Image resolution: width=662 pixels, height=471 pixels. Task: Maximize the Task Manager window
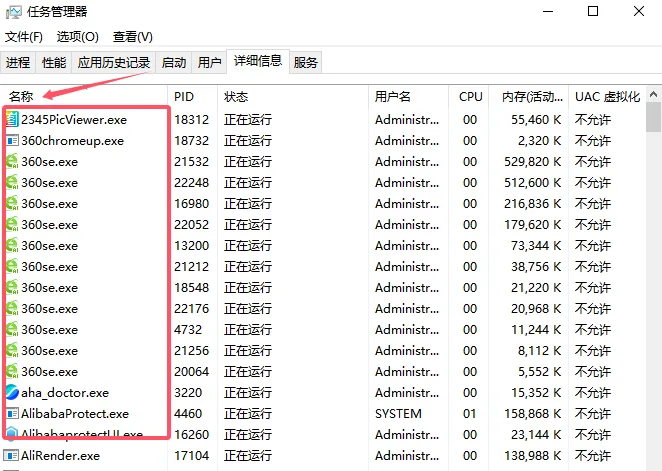593,11
